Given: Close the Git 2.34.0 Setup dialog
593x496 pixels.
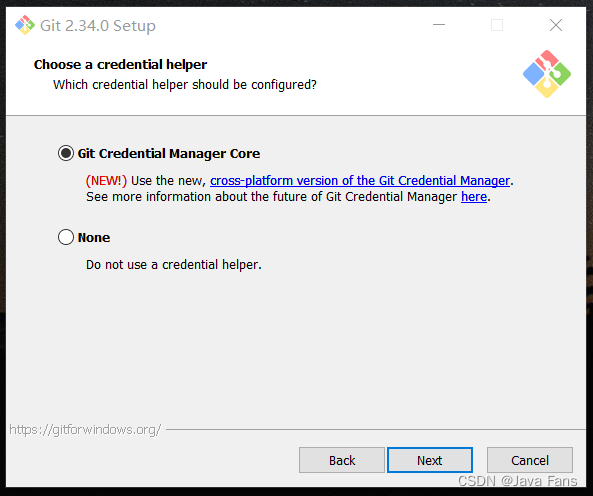Looking at the screenshot, I should [556, 25].
